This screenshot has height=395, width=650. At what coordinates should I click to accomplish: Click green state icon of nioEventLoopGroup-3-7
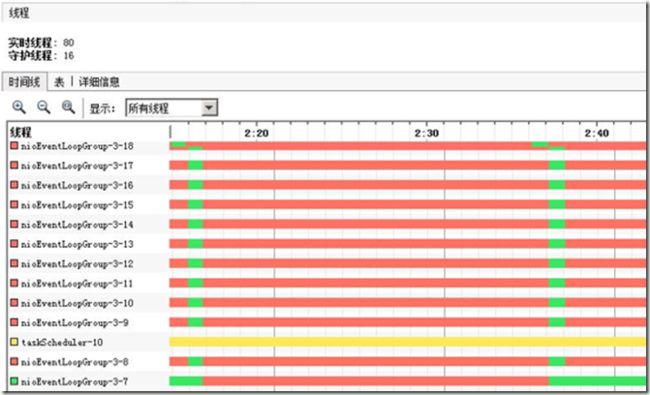pyautogui.click(x=14, y=381)
